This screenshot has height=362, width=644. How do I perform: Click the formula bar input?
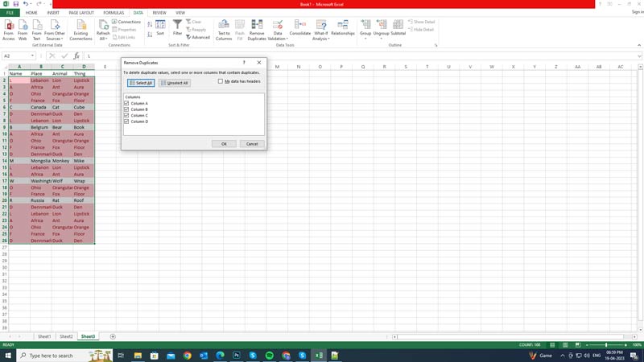[x=360, y=56]
